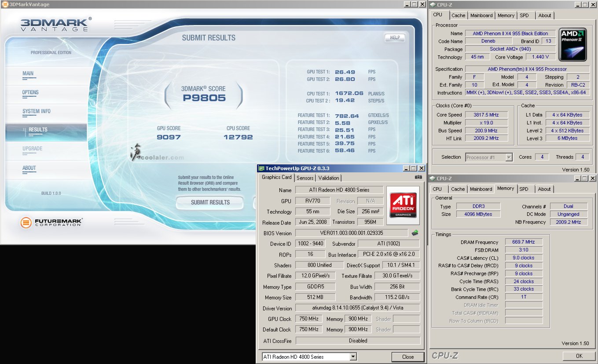Click the Futuremark Corporation logo
Viewport: 598px width, 364px height.
pos(51,222)
